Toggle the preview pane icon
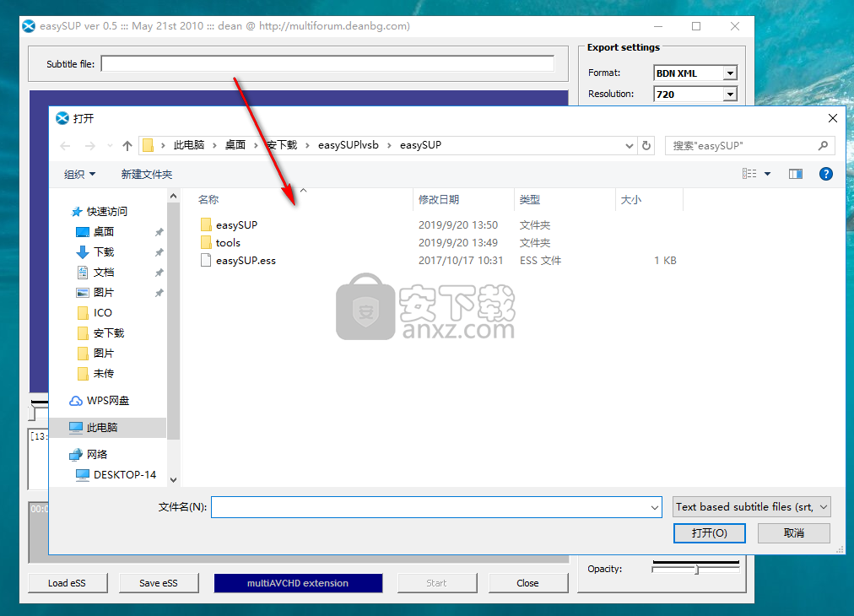The width and height of the screenshot is (854, 616). point(795,174)
